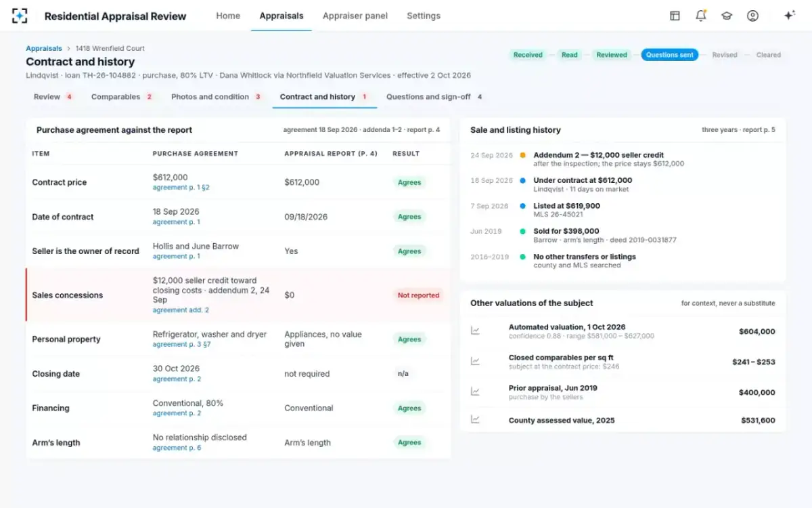Click the $531,600 county assessed value
This screenshot has height=508, width=812.
click(758, 421)
